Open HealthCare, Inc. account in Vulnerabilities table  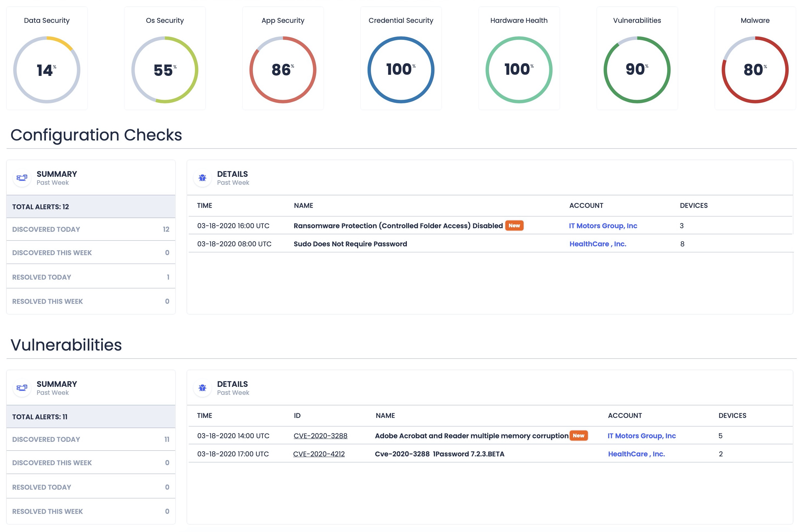636,454
